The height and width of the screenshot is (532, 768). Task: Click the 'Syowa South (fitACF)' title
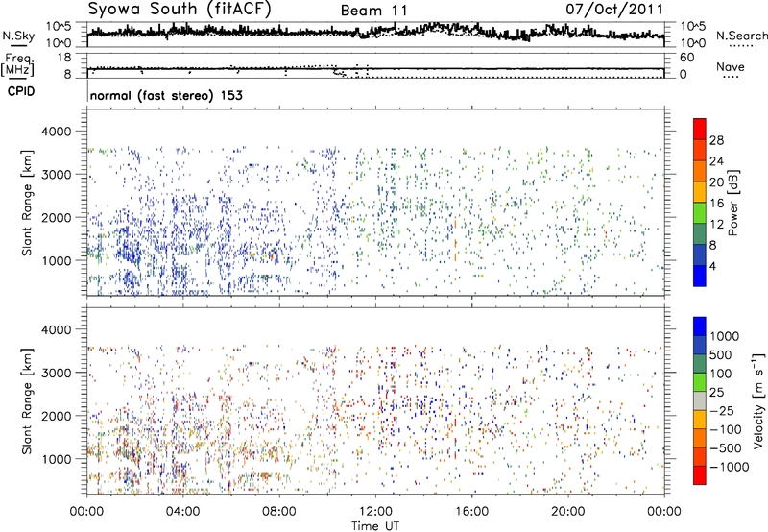coord(180,10)
